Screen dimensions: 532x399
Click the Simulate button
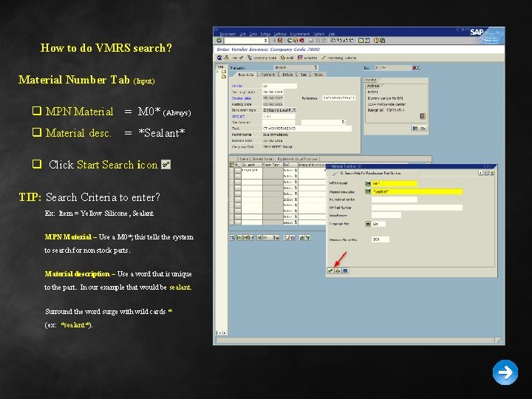click(307, 58)
